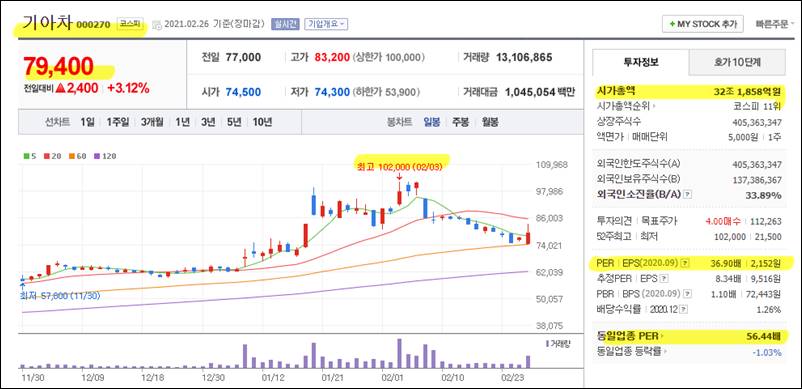Click the 목표주가 label
The image size is (802, 389).
[659, 221]
